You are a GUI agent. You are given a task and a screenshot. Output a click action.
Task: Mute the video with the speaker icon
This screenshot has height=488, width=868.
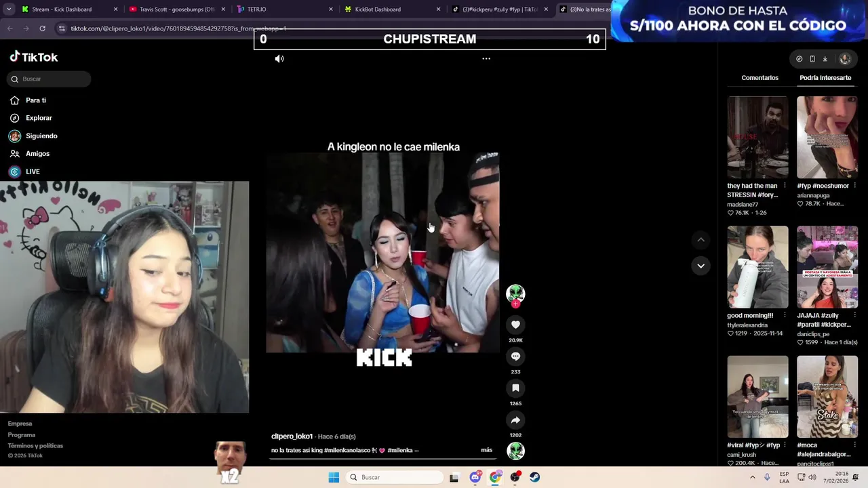(279, 59)
